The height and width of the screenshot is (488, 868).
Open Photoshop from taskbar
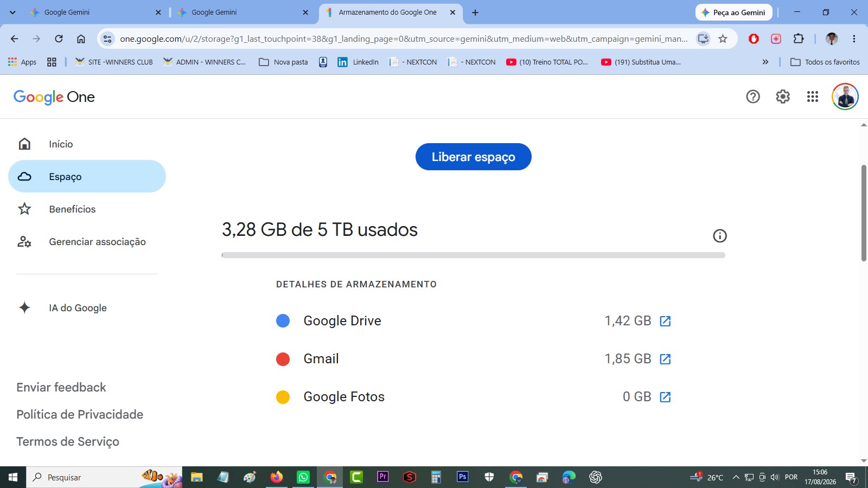click(463, 477)
